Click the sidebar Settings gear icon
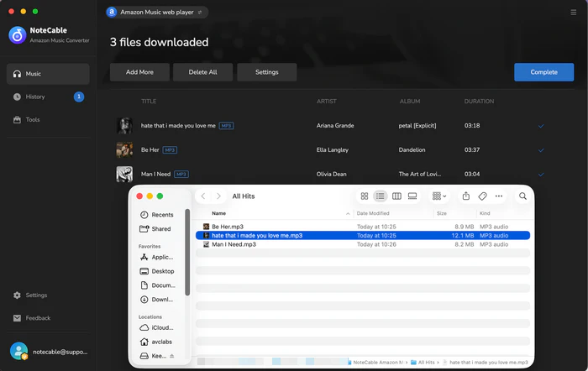Image resolution: width=588 pixels, height=371 pixels. [17, 295]
